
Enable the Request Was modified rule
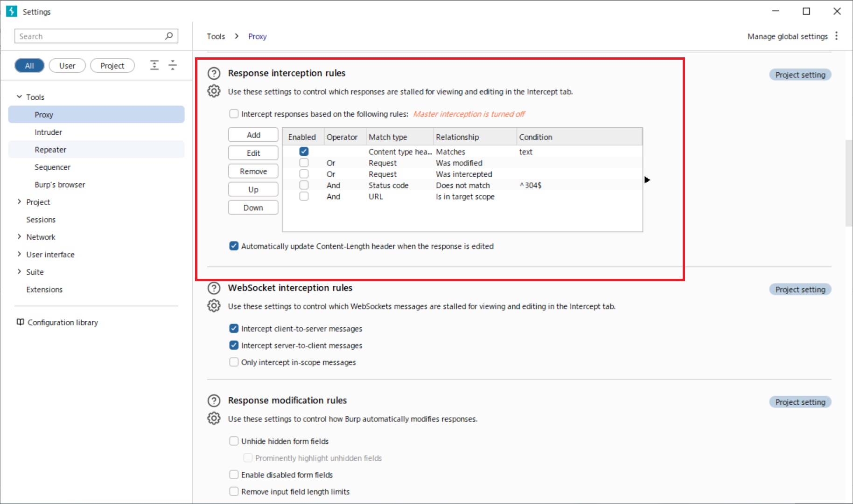click(304, 163)
